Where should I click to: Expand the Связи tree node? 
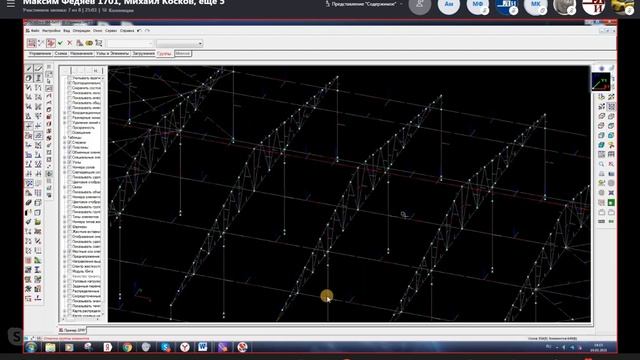coord(64,187)
